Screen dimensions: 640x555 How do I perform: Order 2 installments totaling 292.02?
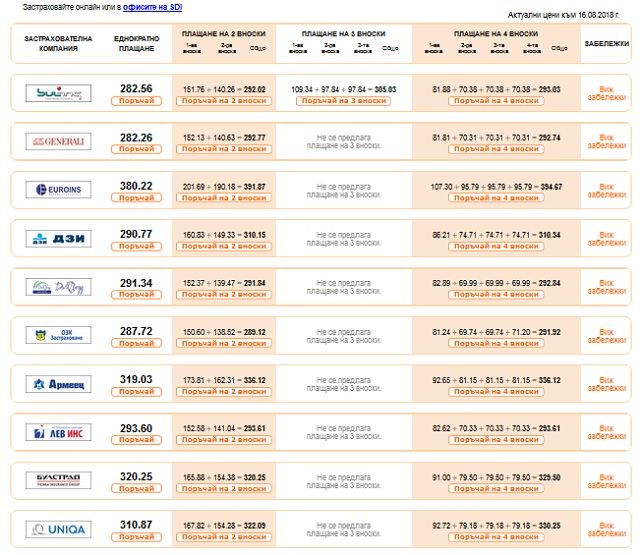click(x=224, y=101)
